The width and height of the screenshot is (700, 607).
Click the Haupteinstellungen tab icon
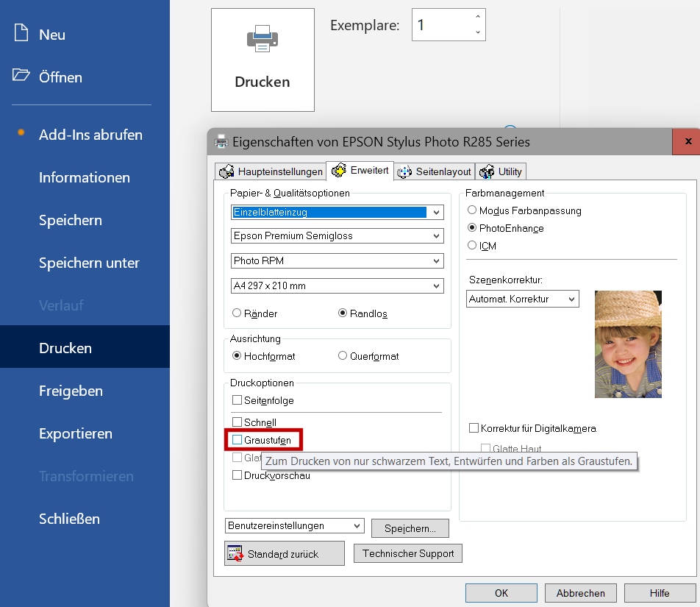click(x=226, y=171)
